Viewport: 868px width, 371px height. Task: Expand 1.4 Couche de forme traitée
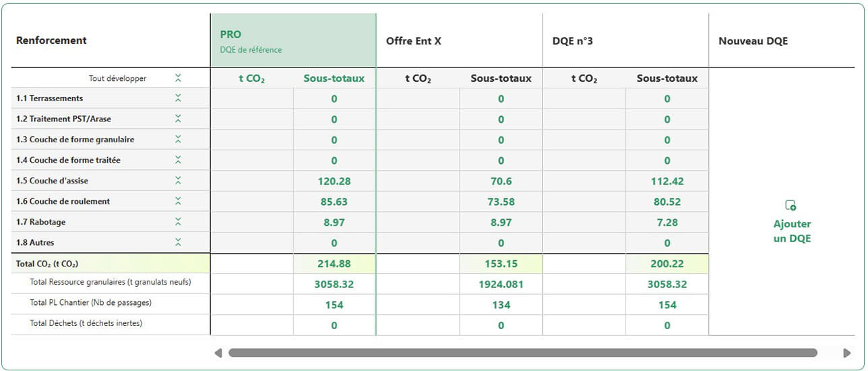(178, 160)
